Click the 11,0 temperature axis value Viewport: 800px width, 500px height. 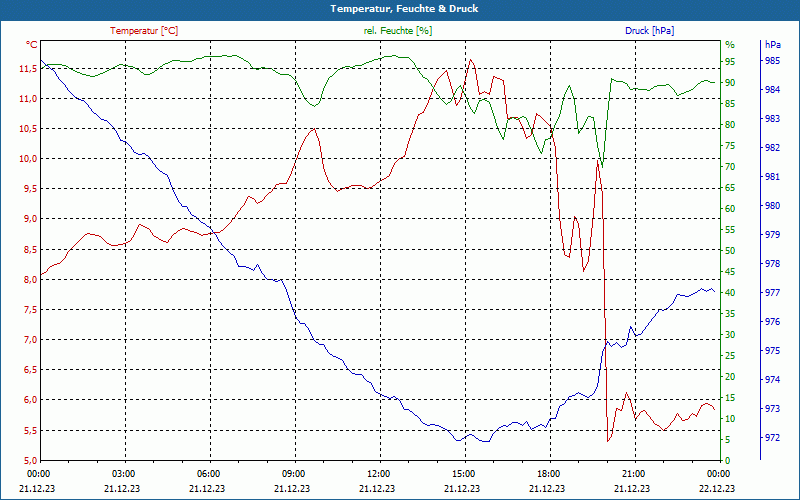pyautogui.click(x=28, y=98)
